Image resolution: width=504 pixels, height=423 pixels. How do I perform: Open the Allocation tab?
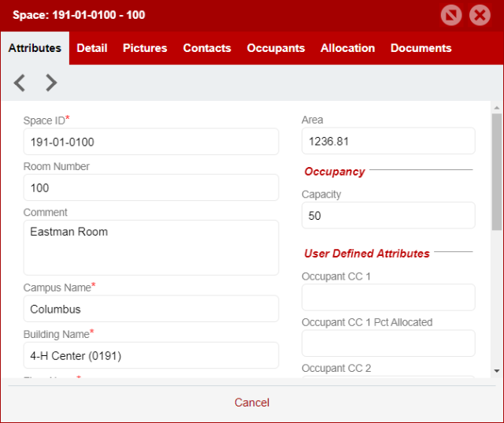coord(347,48)
